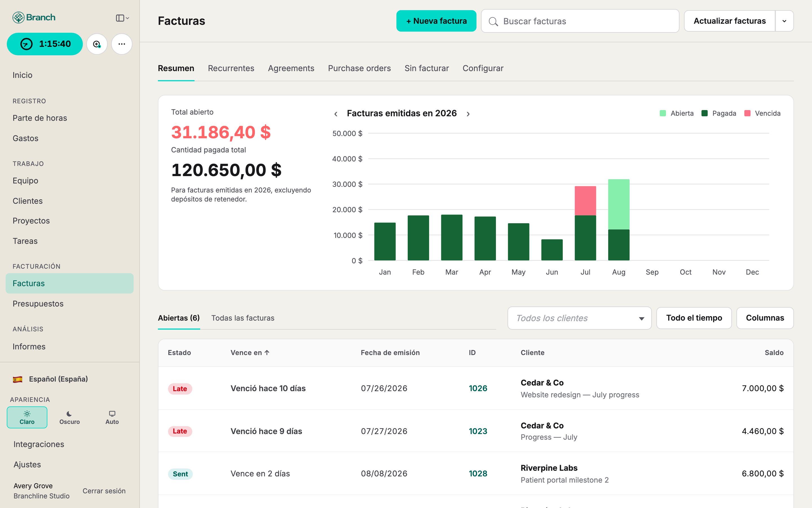Open the Todos los clientes dropdown
Viewport: 812px width, 508px height.
coord(579,318)
